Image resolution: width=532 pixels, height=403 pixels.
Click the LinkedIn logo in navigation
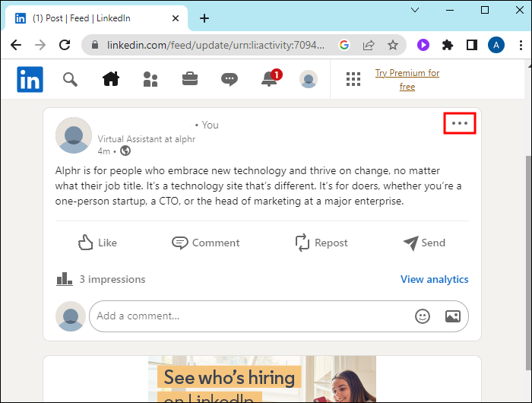point(30,79)
